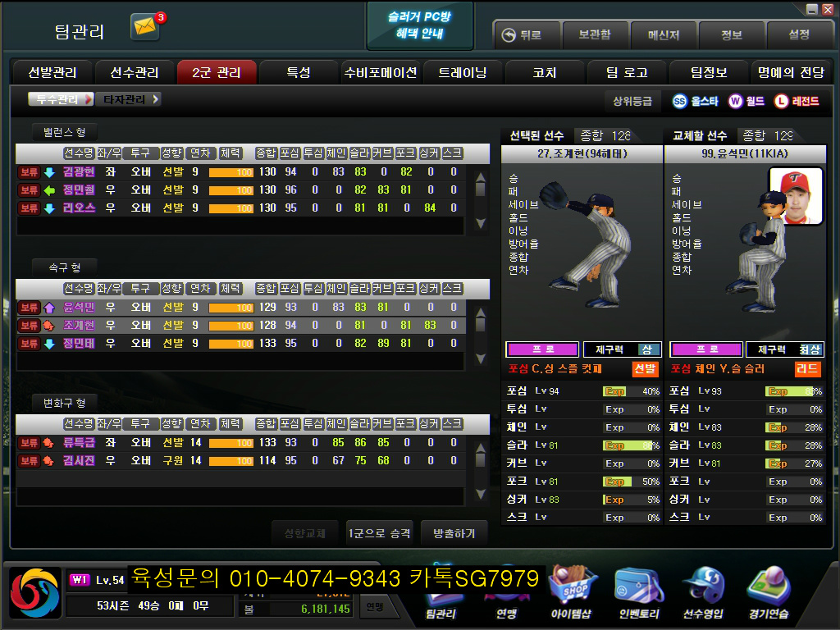The height and width of the screenshot is (630, 840).
Task: Click the team emblem logo at bottom left
Action: tap(34, 594)
